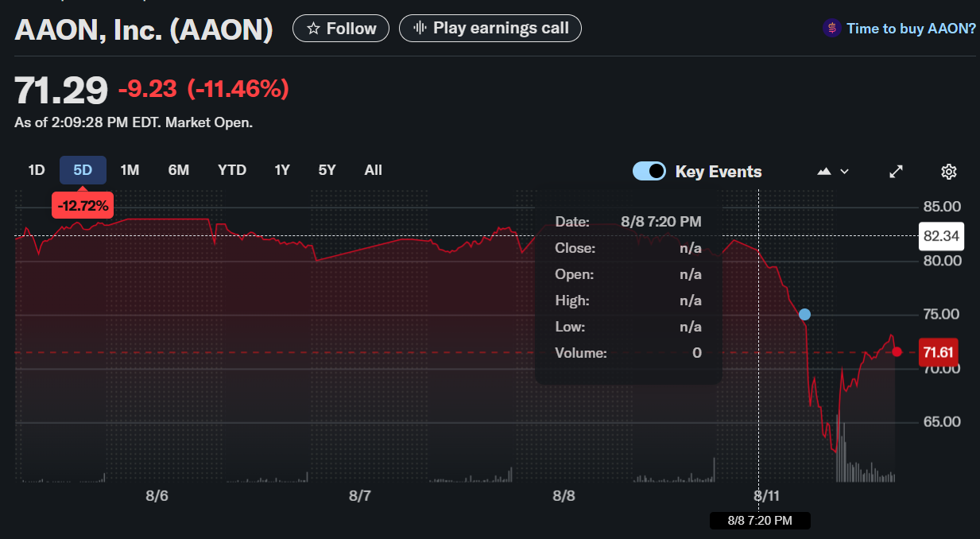Image resolution: width=980 pixels, height=539 pixels.
Task: Switch chart to 6M range
Action: pyautogui.click(x=179, y=170)
